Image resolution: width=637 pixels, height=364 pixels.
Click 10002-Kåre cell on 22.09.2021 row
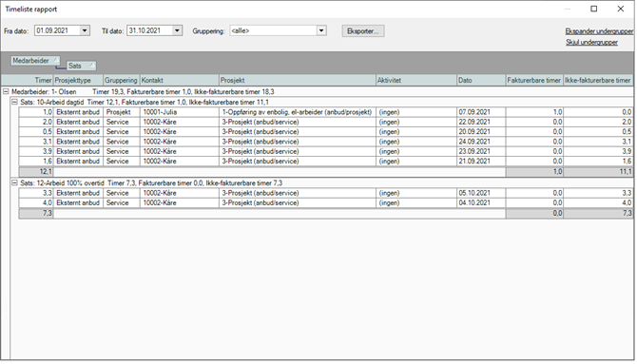pos(180,122)
